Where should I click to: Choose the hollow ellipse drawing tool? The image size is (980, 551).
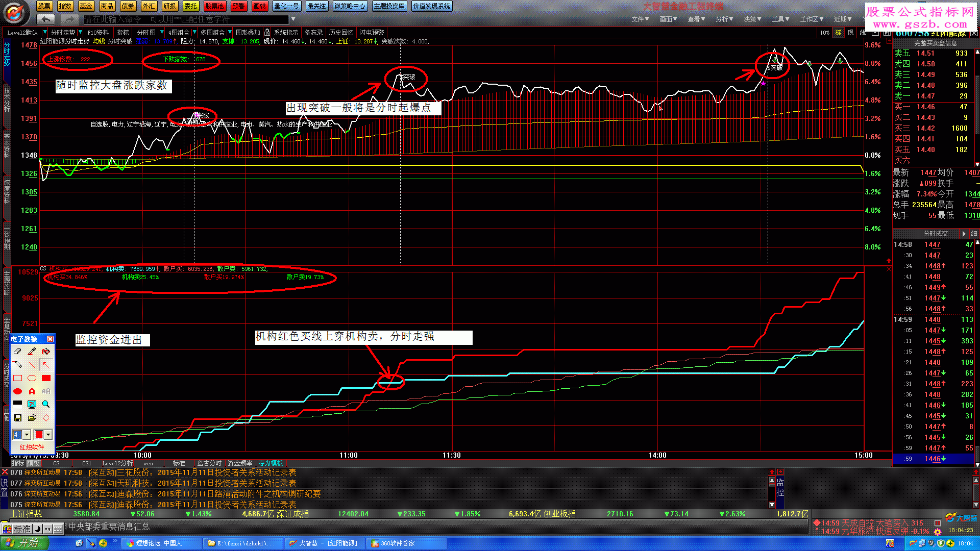tap(32, 378)
